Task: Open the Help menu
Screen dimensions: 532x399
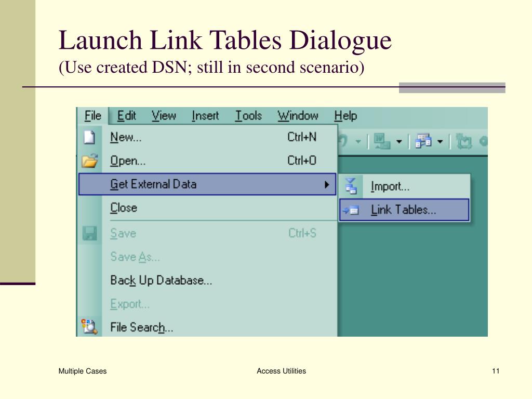Action: [x=345, y=116]
